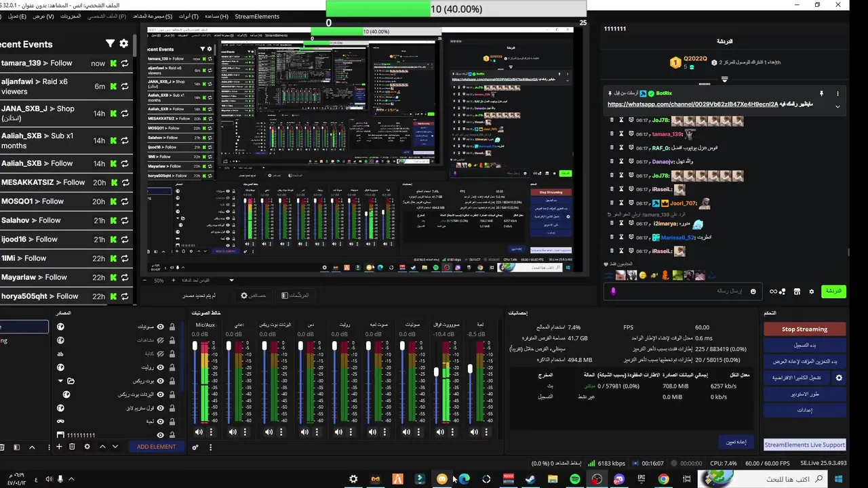Open the عرض (V) menu

click(x=43, y=16)
